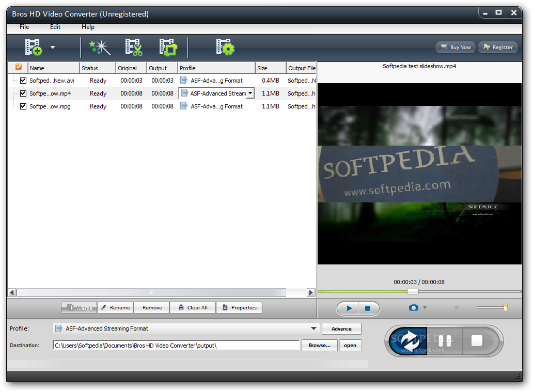Expand the ASF-Advanced Stream row dropdown
The image size is (533, 392).
click(x=250, y=93)
